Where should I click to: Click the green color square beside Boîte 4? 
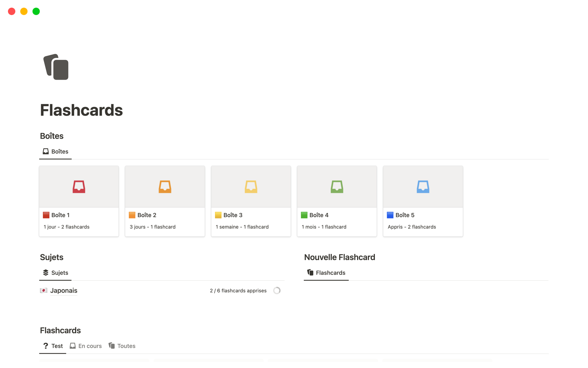pos(304,215)
